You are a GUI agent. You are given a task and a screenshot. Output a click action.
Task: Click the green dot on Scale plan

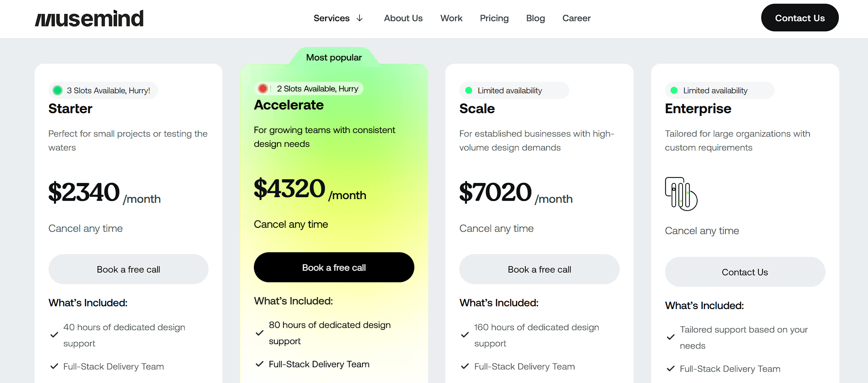coord(468,91)
